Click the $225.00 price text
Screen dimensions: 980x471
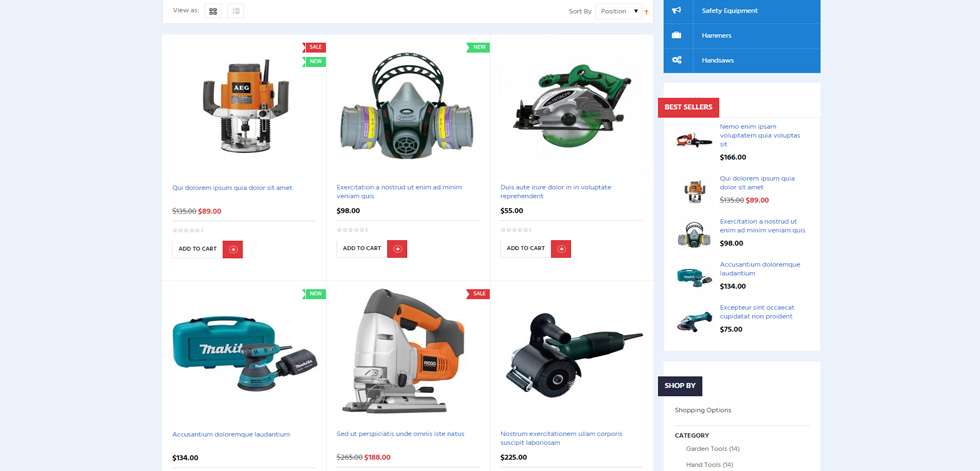[x=514, y=458]
